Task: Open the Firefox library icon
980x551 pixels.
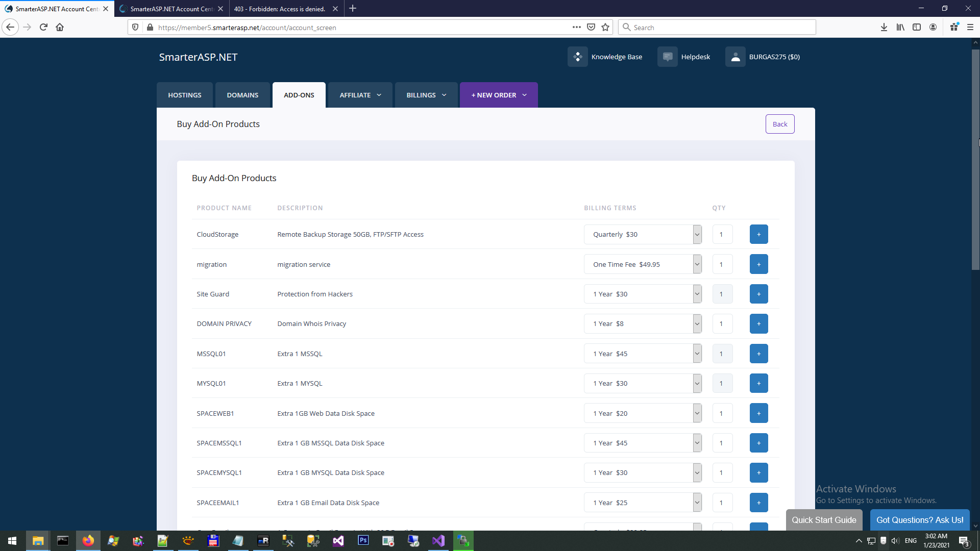Action: pos(900,27)
